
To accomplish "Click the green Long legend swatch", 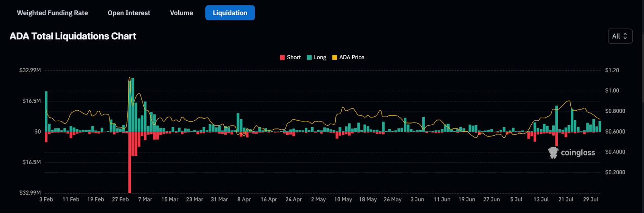I will coord(309,57).
